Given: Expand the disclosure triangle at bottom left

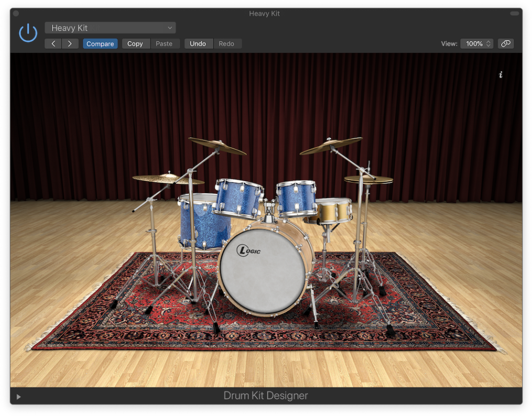Looking at the screenshot, I should tap(19, 397).
